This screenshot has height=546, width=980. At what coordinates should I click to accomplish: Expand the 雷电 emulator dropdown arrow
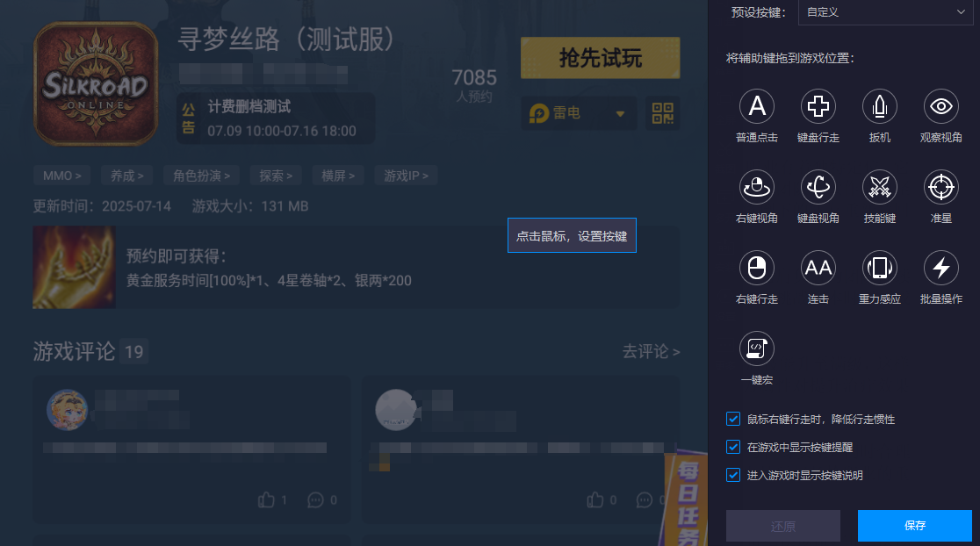[620, 114]
